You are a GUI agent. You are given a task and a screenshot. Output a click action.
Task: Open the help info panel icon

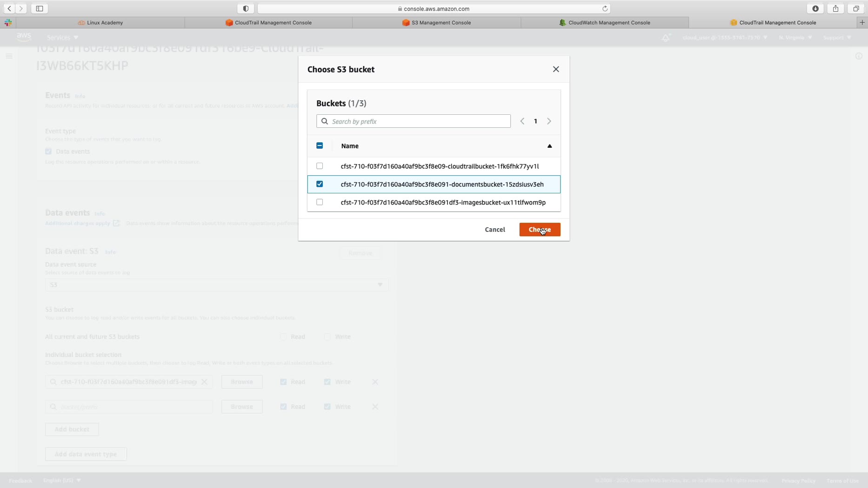point(859,56)
